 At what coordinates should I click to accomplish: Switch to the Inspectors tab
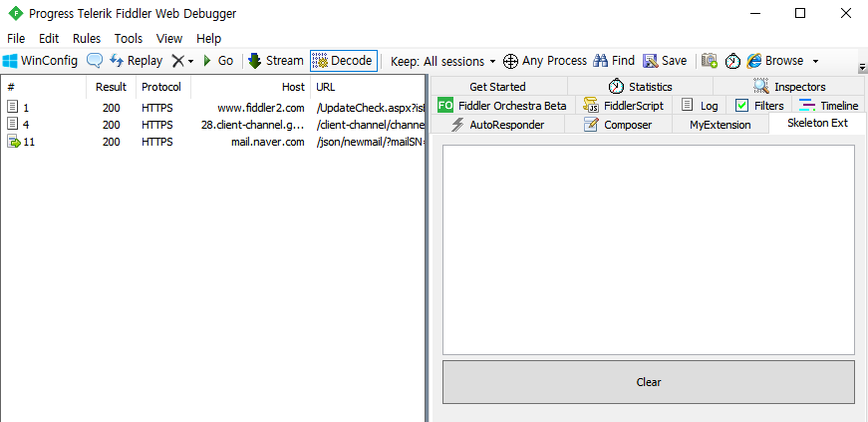789,87
